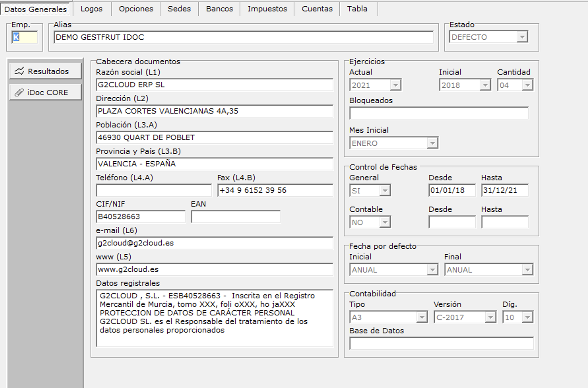This screenshot has height=388, width=588.
Task: Click the iDoc CORE paperclip icon
Action: (x=19, y=93)
